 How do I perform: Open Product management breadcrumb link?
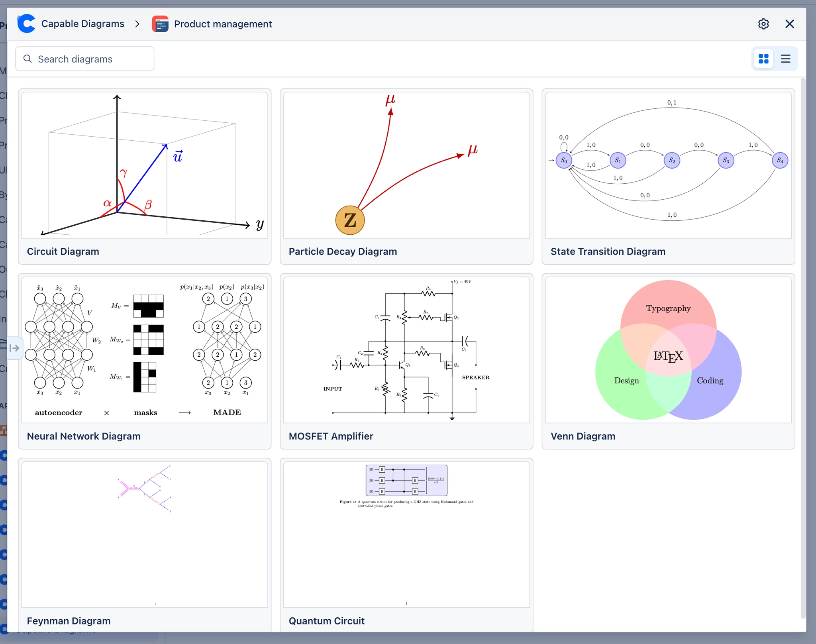223,24
